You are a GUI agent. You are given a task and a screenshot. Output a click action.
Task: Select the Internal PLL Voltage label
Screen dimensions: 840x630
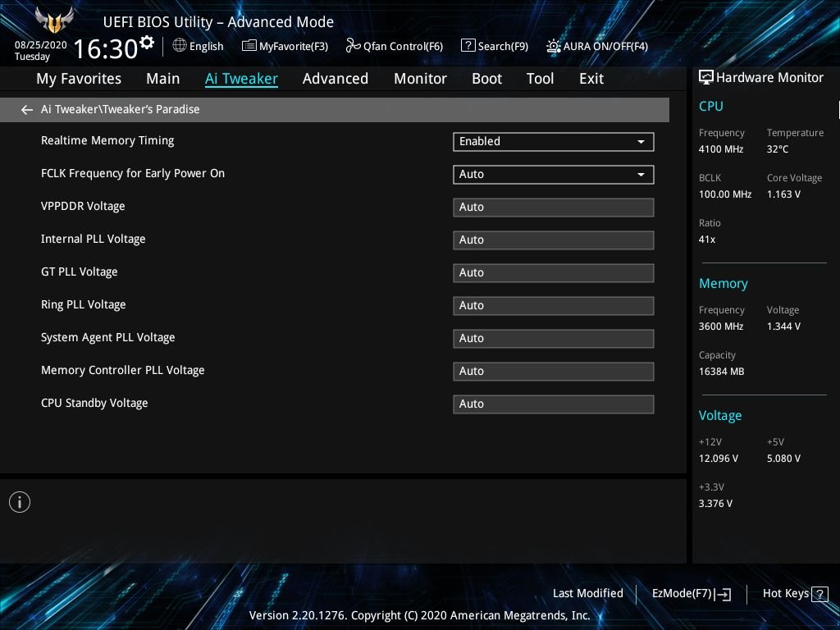point(94,239)
